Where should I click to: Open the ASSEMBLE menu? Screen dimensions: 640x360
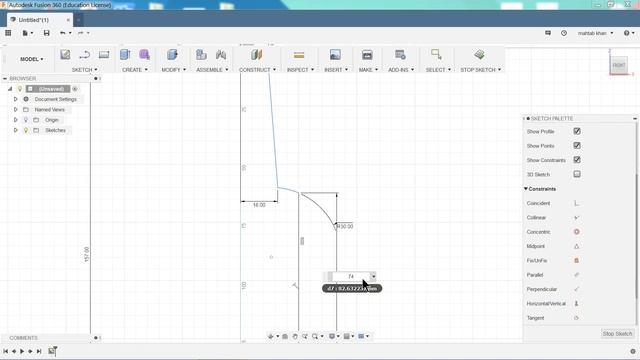pyautogui.click(x=212, y=70)
